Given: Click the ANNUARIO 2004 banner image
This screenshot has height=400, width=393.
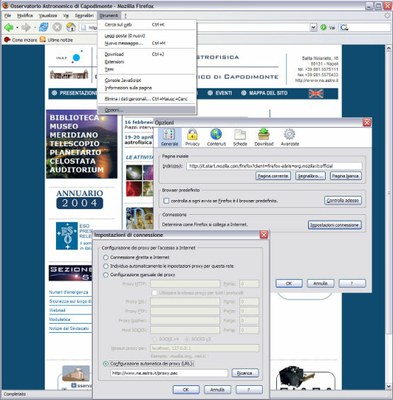Looking at the screenshot, I should [x=80, y=199].
